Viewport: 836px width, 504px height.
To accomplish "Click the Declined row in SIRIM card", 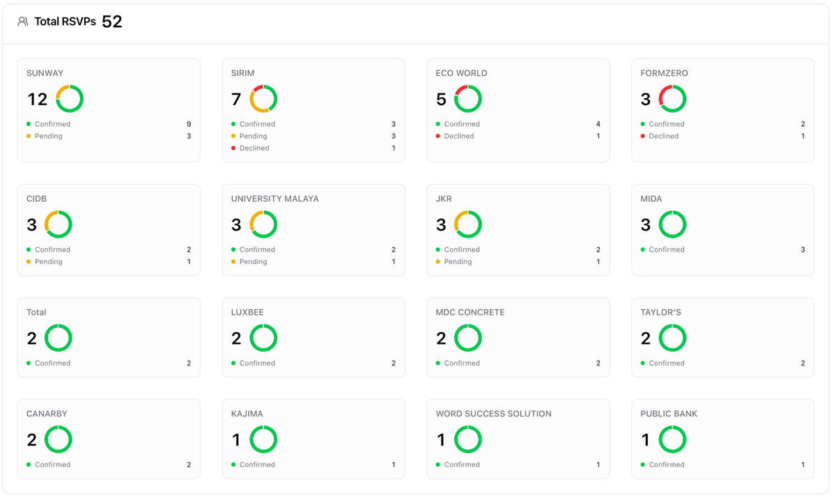I will (x=313, y=148).
